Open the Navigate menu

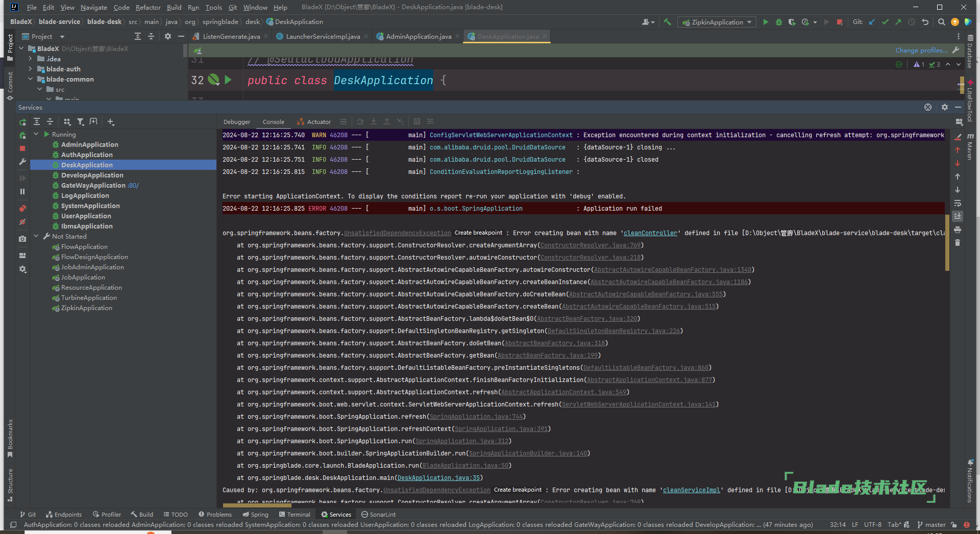point(94,7)
